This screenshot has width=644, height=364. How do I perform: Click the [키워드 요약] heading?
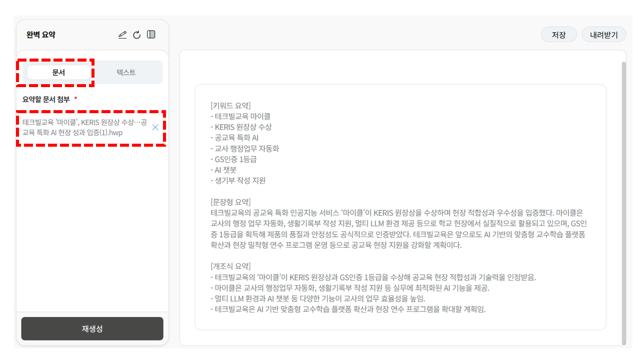click(230, 105)
